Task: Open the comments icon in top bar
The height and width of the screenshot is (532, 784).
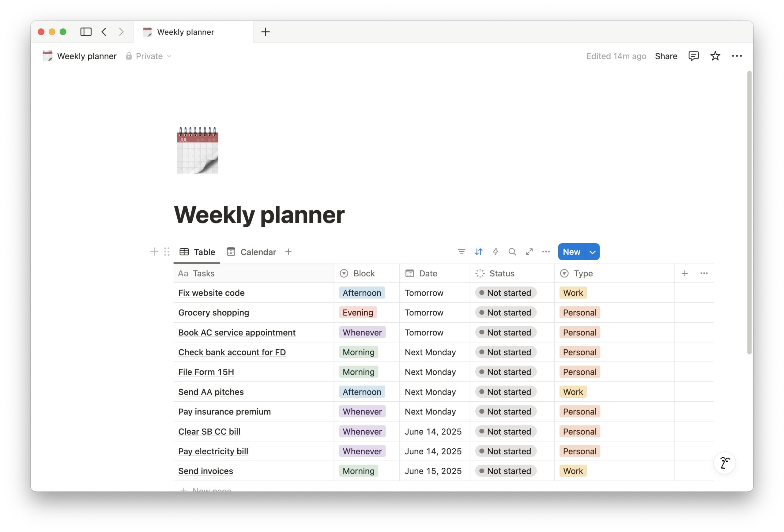Action: pyautogui.click(x=693, y=56)
